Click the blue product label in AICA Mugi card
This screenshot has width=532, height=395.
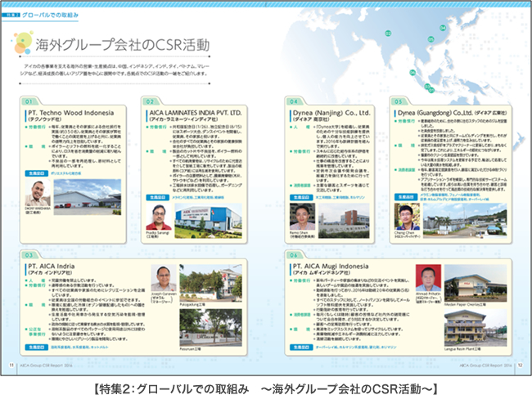(301, 348)
